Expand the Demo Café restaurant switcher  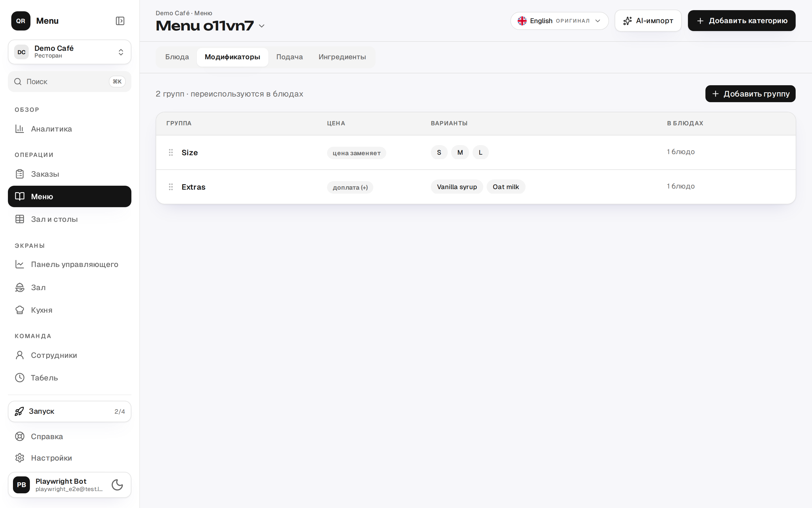[x=69, y=52]
